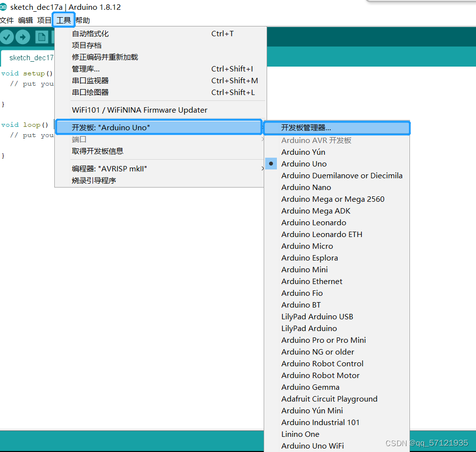Click the void loop() code line

point(25,125)
